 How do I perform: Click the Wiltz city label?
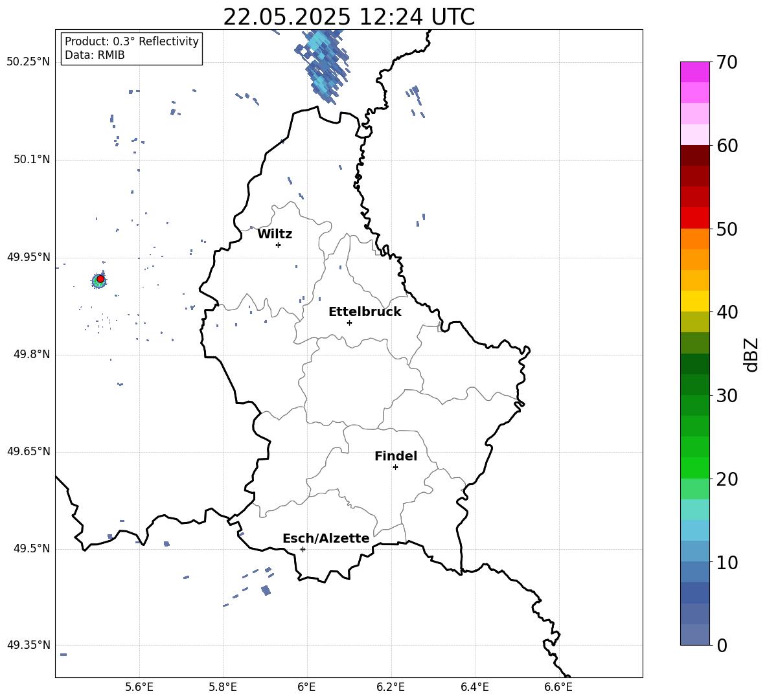coord(275,234)
